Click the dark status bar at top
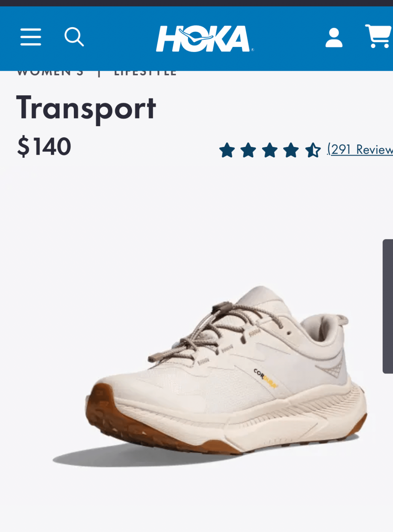 click(x=196, y=3)
